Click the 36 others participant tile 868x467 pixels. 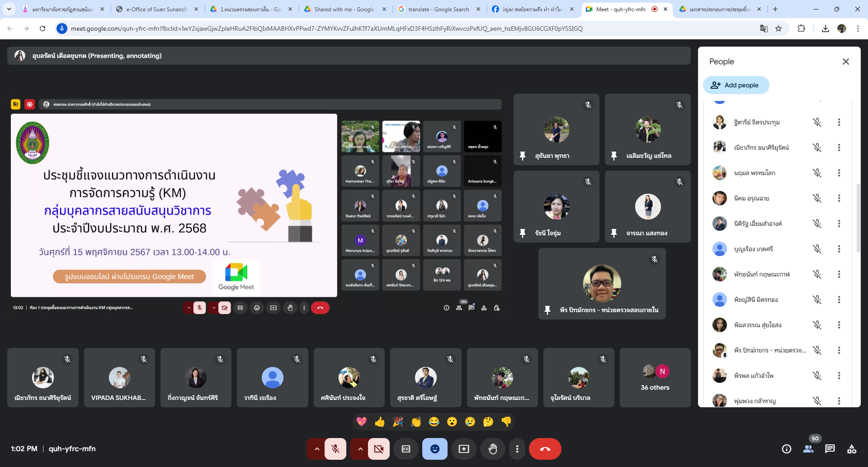tap(655, 378)
